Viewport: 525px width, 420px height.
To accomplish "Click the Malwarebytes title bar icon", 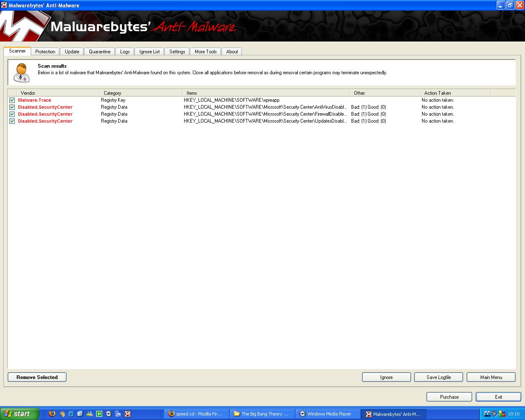I will click(x=4, y=5).
